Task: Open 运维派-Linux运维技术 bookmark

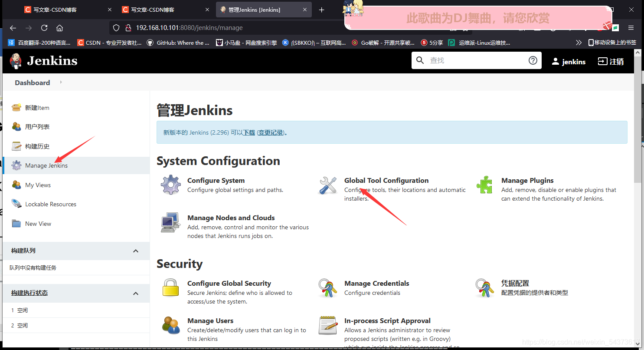Action: 479,43
